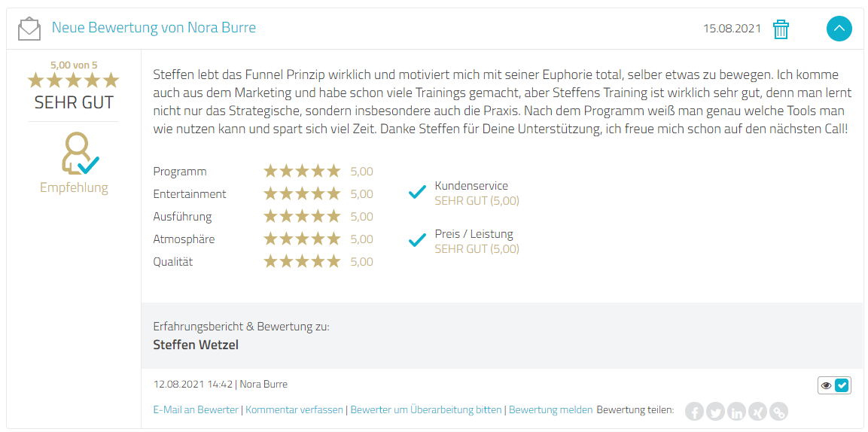The image size is (868, 432).
Task: Click the open envelope icon
Action: pyautogui.click(x=29, y=29)
